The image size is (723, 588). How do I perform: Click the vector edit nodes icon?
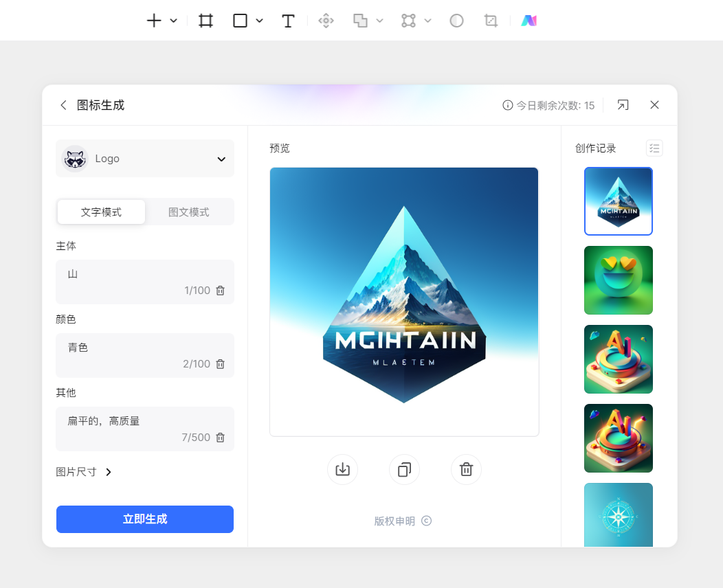point(408,21)
